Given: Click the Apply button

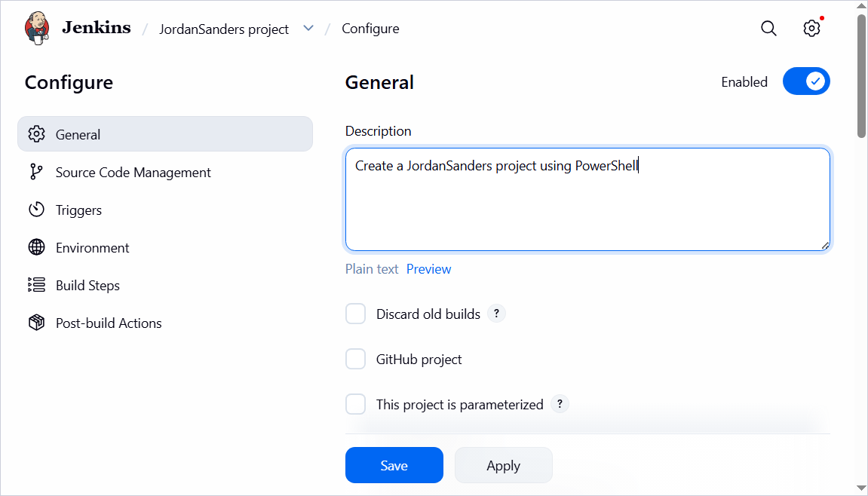Looking at the screenshot, I should (x=503, y=465).
